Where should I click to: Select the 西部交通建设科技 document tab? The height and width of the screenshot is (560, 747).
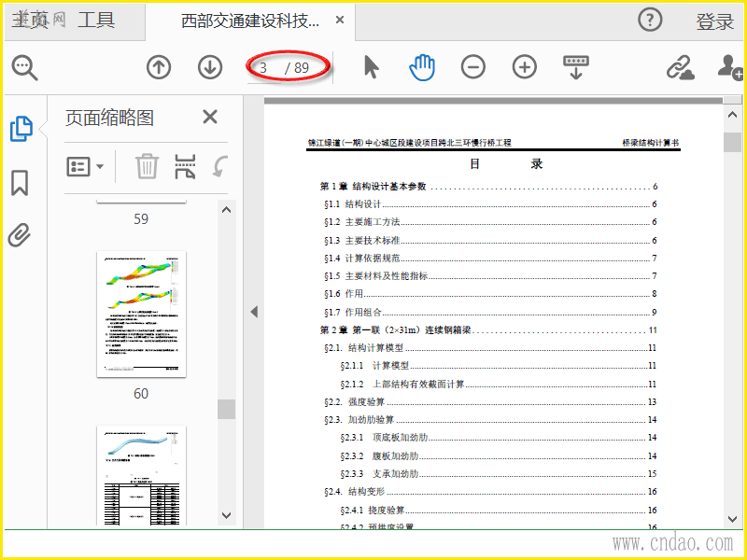tap(250, 21)
